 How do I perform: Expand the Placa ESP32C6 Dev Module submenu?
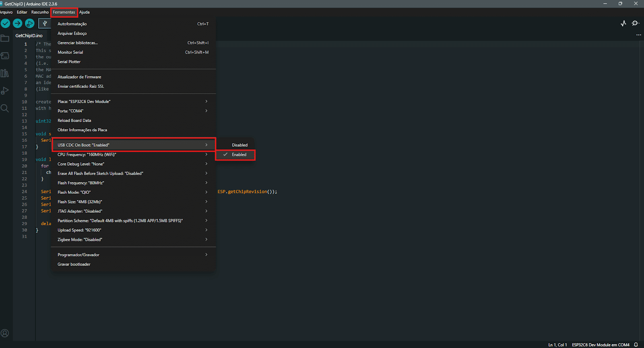133,101
